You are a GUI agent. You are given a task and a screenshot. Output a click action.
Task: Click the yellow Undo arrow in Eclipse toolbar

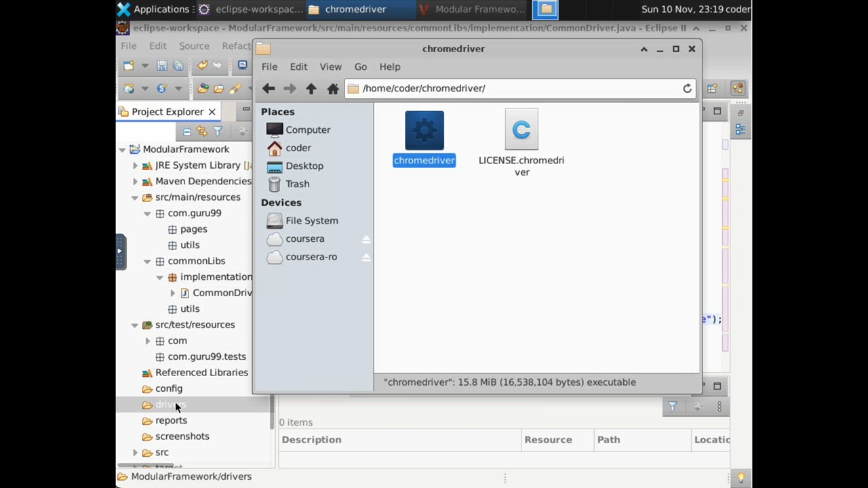coord(202,66)
